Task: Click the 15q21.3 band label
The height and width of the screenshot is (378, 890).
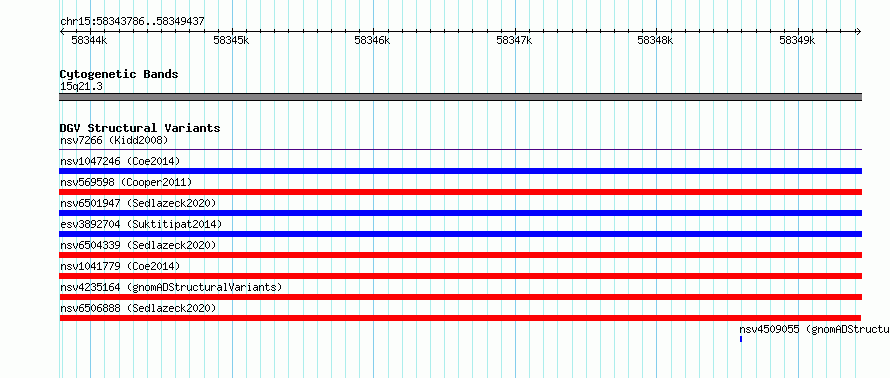Action: pyautogui.click(x=81, y=87)
